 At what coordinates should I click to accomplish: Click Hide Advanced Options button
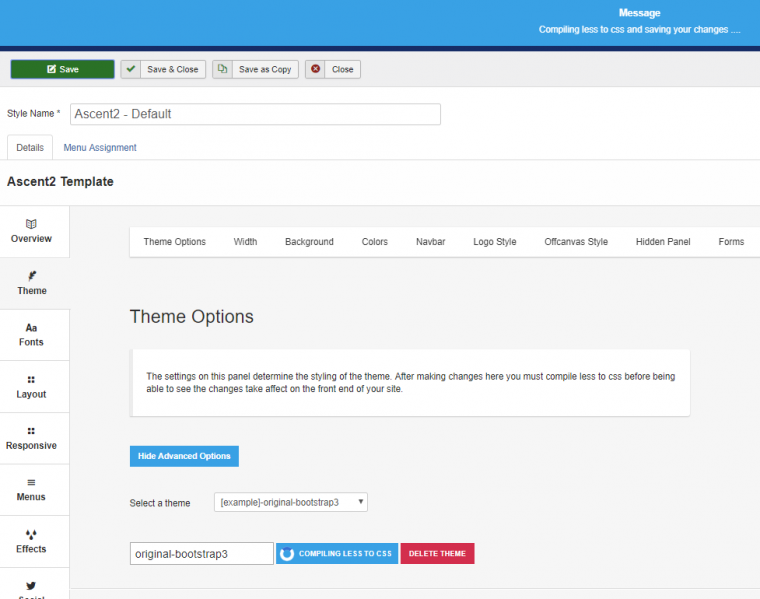click(184, 456)
